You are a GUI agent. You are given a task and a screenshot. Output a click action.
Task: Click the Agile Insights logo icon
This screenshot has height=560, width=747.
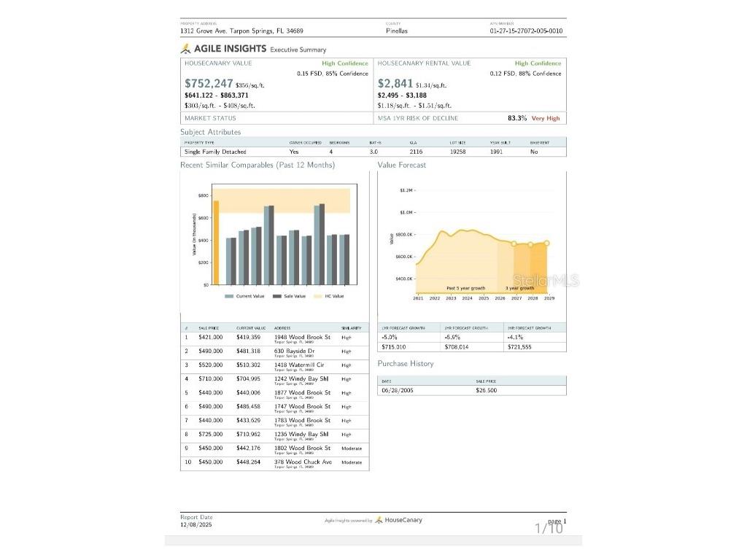(186, 49)
